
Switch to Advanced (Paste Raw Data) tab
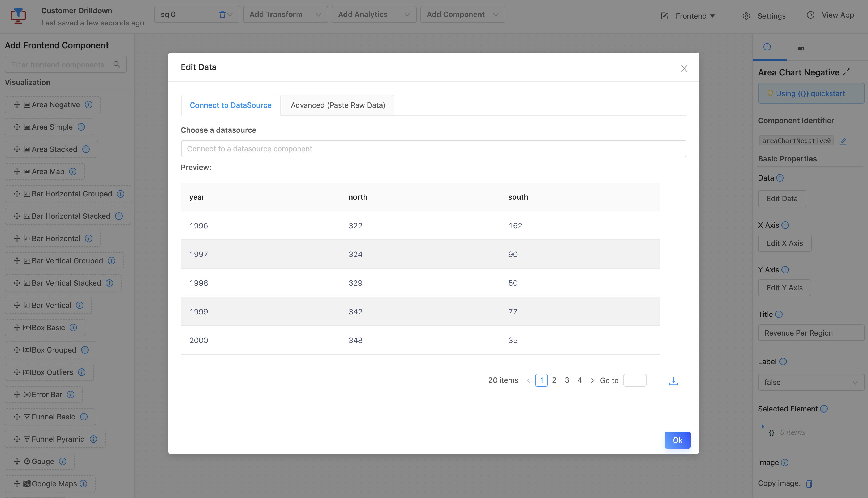[x=338, y=105]
